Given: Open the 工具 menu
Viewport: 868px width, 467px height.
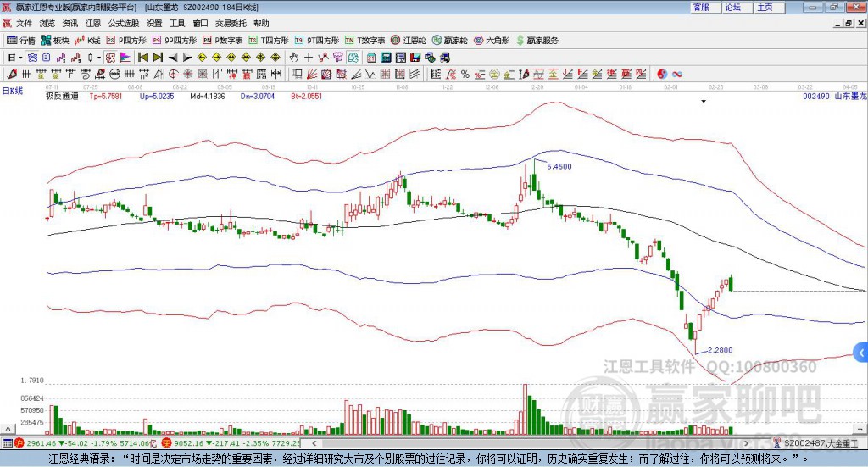Looking at the screenshot, I should pyautogui.click(x=177, y=23).
